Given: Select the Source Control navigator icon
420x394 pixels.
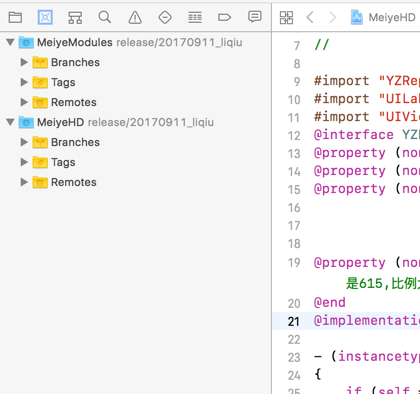Looking at the screenshot, I should click(x=45, y=17).
